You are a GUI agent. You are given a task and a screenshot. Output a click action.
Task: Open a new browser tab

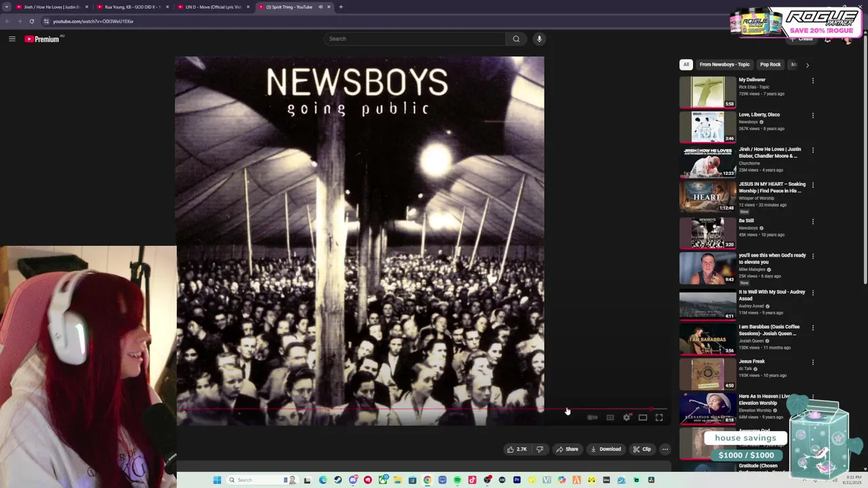341,7
